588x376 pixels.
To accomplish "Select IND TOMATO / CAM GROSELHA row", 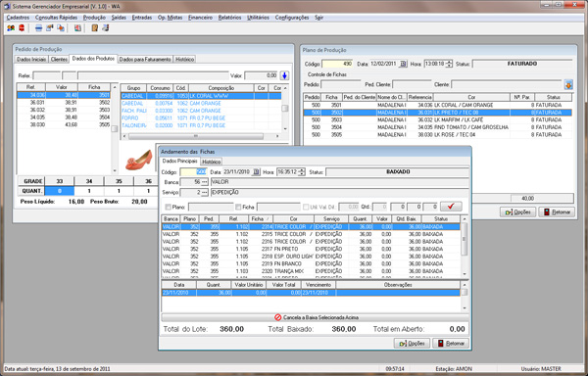I will [x=438, y=127].
